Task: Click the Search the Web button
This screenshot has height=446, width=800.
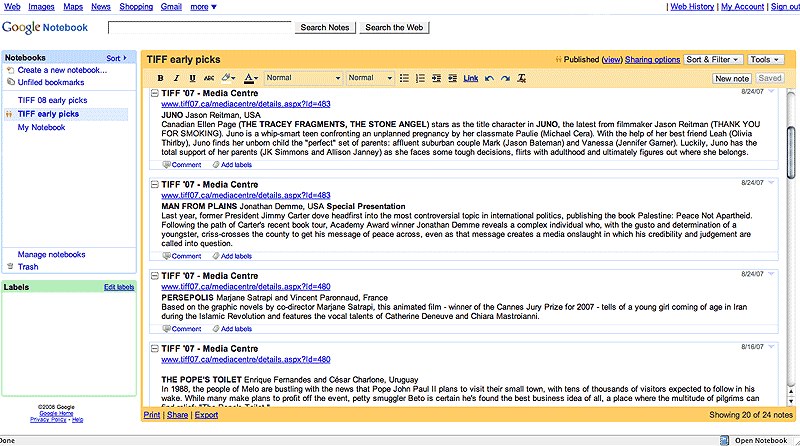Action: (394, 28)
